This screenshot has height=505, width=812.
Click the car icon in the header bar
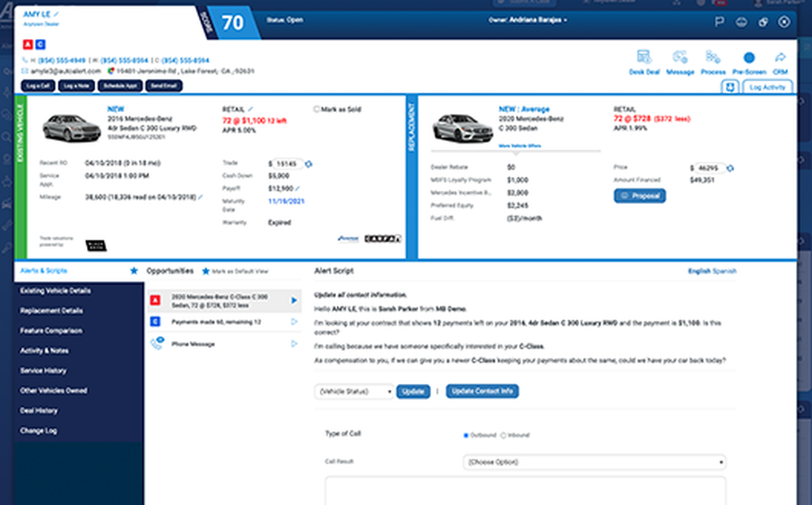coord(741,22)
